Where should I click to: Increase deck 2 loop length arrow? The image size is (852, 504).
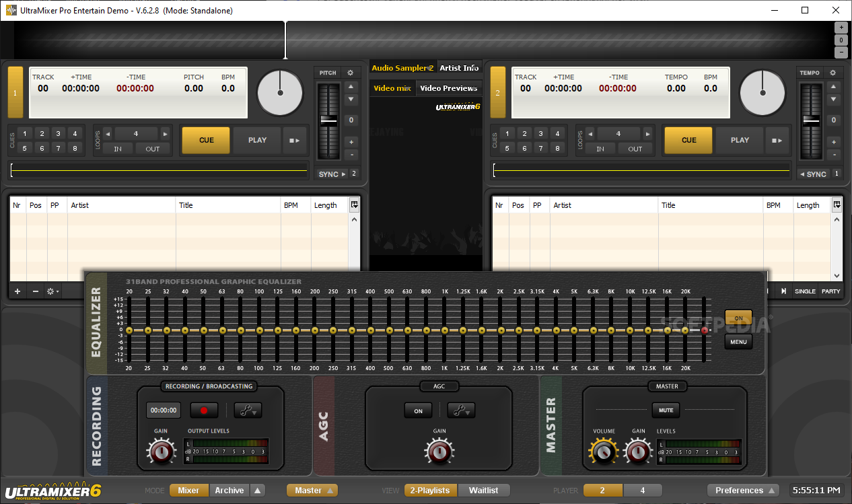647,133
